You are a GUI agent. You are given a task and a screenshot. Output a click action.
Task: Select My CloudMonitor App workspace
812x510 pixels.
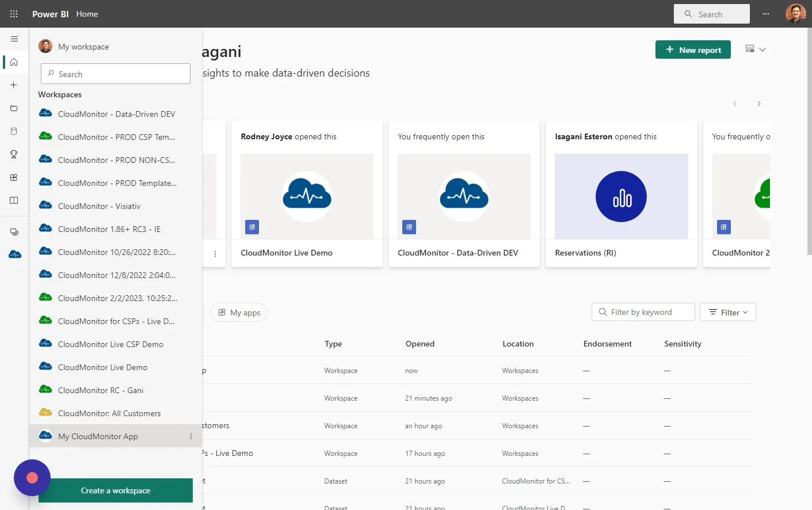116,436
